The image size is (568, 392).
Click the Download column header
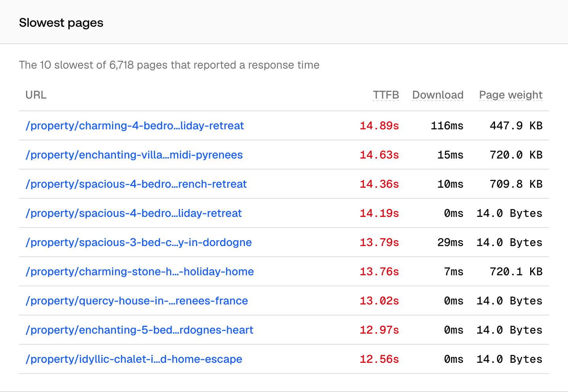pos(438,95)
